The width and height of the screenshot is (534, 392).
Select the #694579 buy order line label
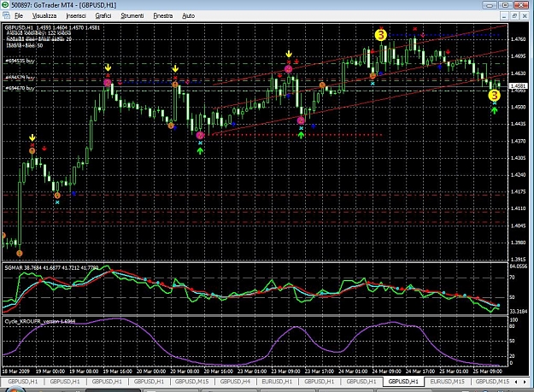[20, 78]
